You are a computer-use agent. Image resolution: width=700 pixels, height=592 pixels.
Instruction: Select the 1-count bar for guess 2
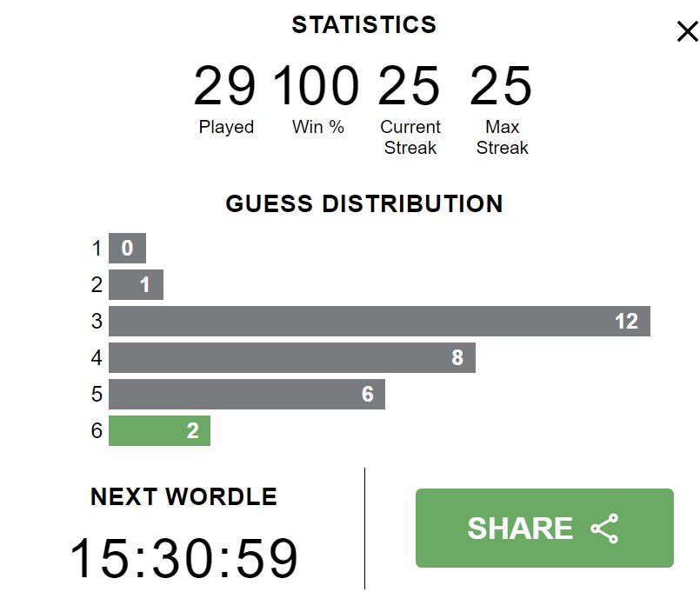(137, 284)
